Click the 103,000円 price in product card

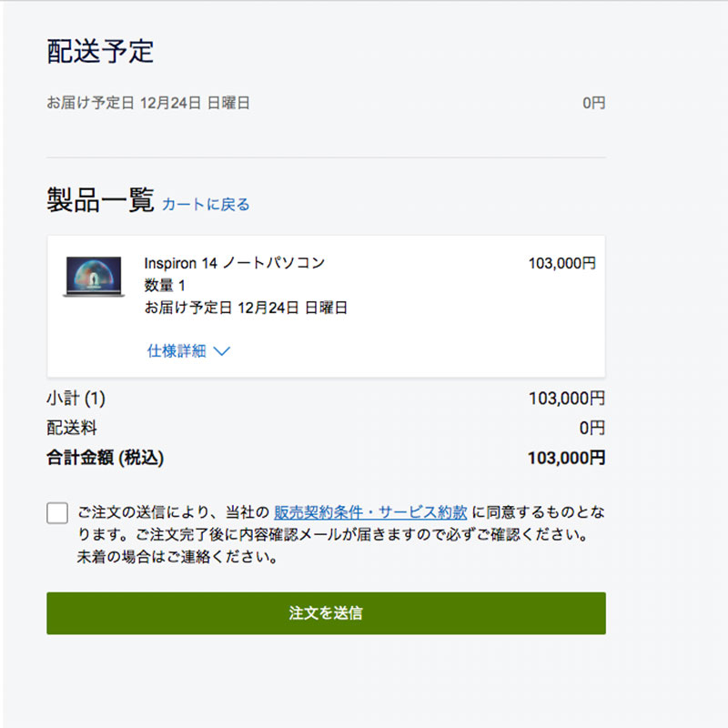[562, 264]
